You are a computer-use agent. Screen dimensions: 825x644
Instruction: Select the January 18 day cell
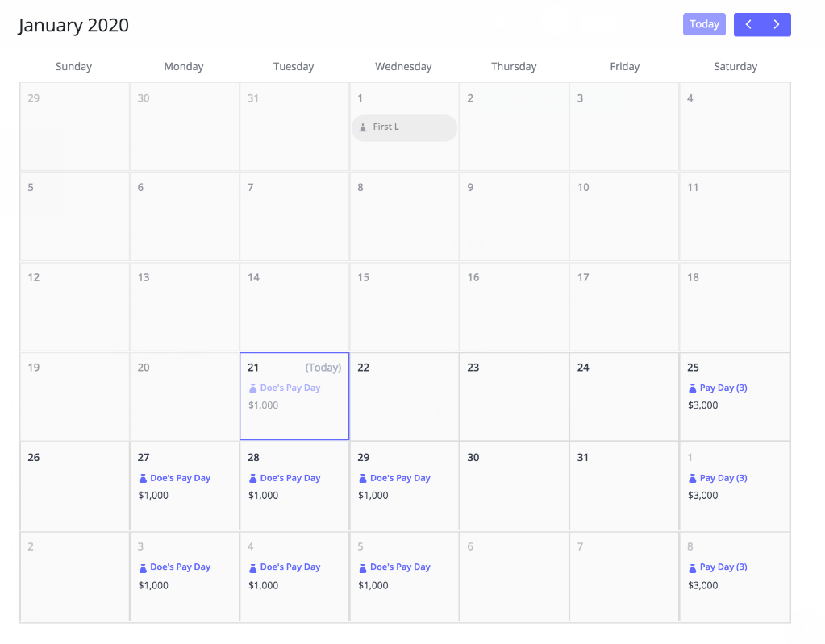click(x=735, y=306)
